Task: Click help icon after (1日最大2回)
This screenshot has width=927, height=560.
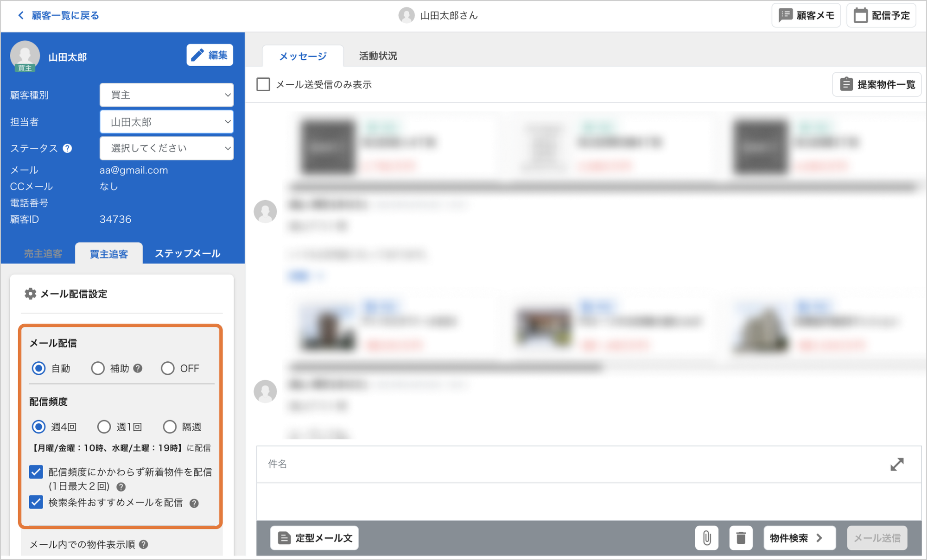Action: 121,487
